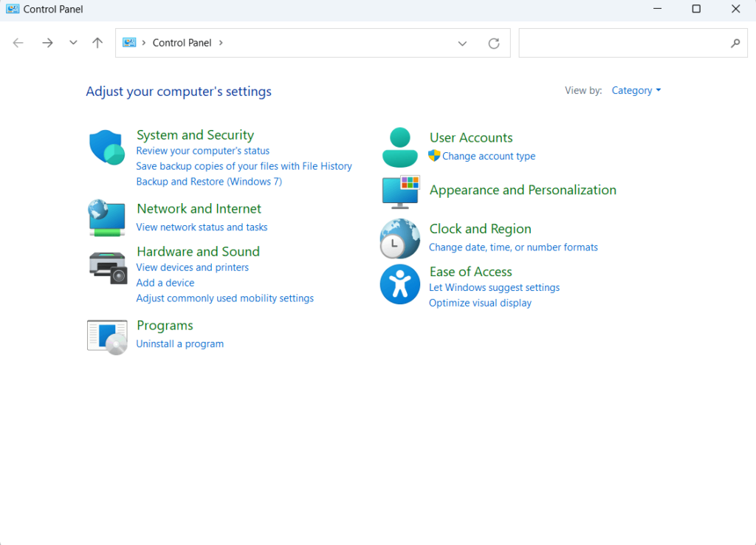Open the Programs disc icon
The height and width of the screenshot is (545, 756).
pos(107,337)
